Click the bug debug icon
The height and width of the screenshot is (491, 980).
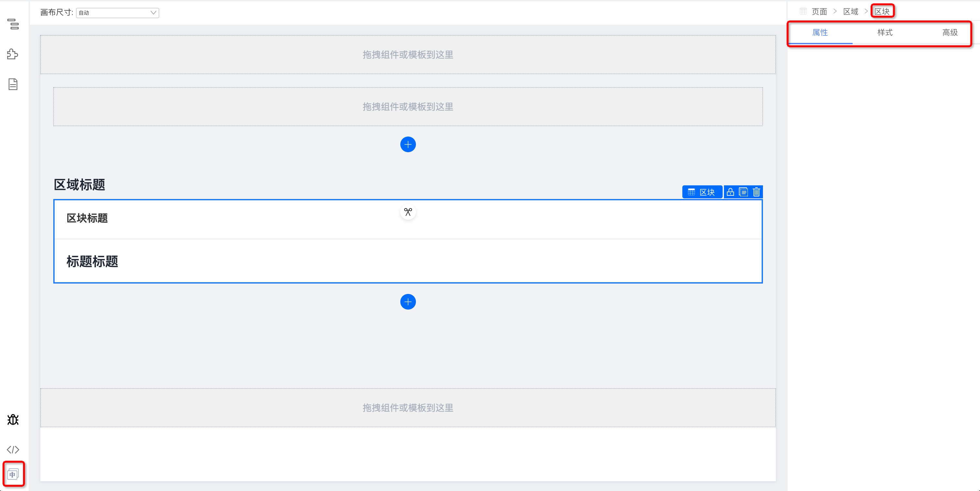[13, 419]
